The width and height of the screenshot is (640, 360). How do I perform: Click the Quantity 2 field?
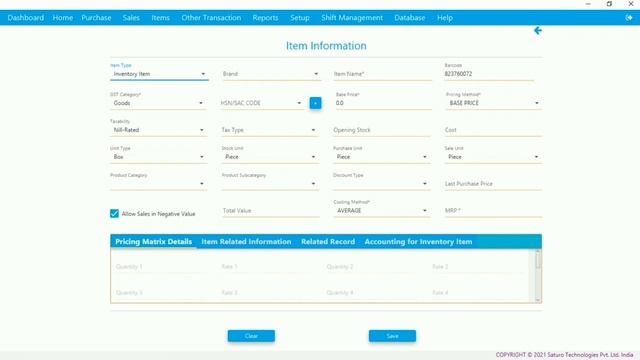(373, 267)
